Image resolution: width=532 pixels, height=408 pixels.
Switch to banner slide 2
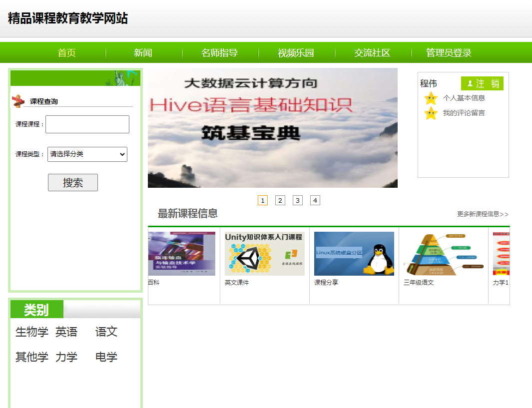tap(280, 200)
